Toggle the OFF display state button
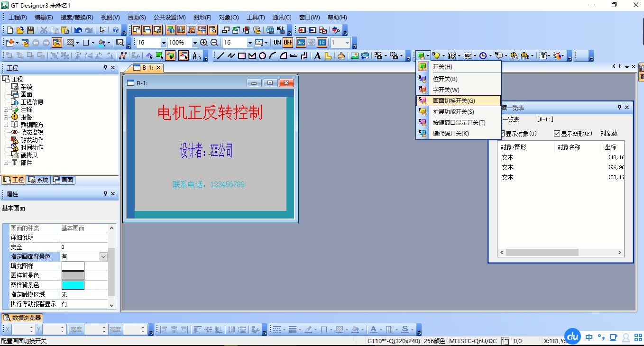 pyautogui.click(x=288, y=42)
